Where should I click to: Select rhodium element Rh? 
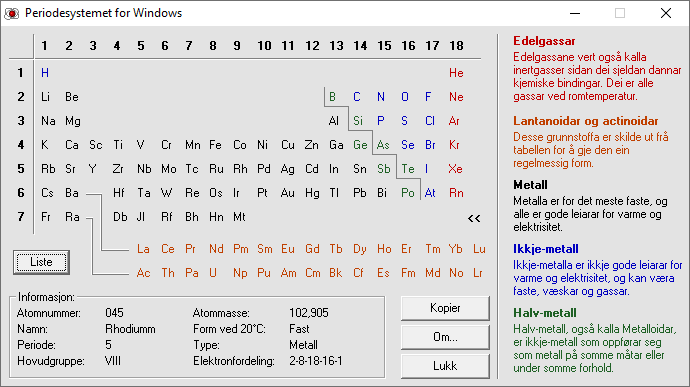pyautogui.click(x=240, y=169)
